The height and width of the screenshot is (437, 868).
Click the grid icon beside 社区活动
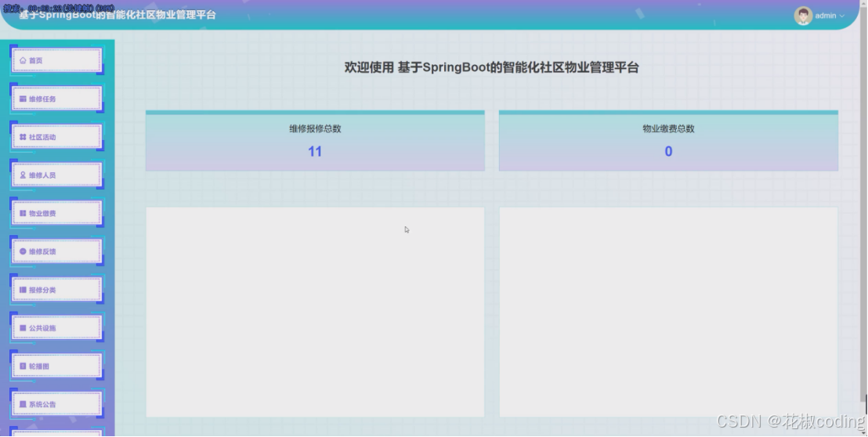(x=23, y=136)
